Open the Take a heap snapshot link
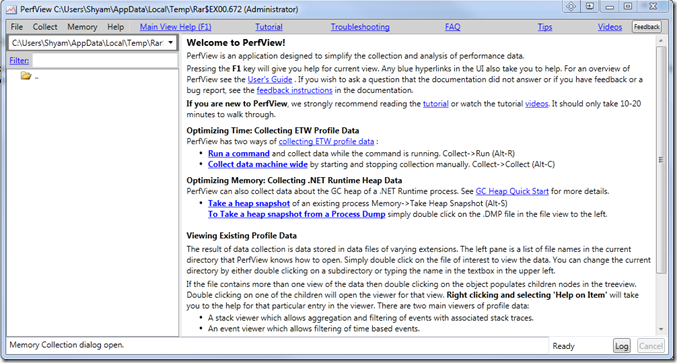Image resolution: width=677 pixels, height=363 pixels. pyautogui.click(x=249, y=203)
